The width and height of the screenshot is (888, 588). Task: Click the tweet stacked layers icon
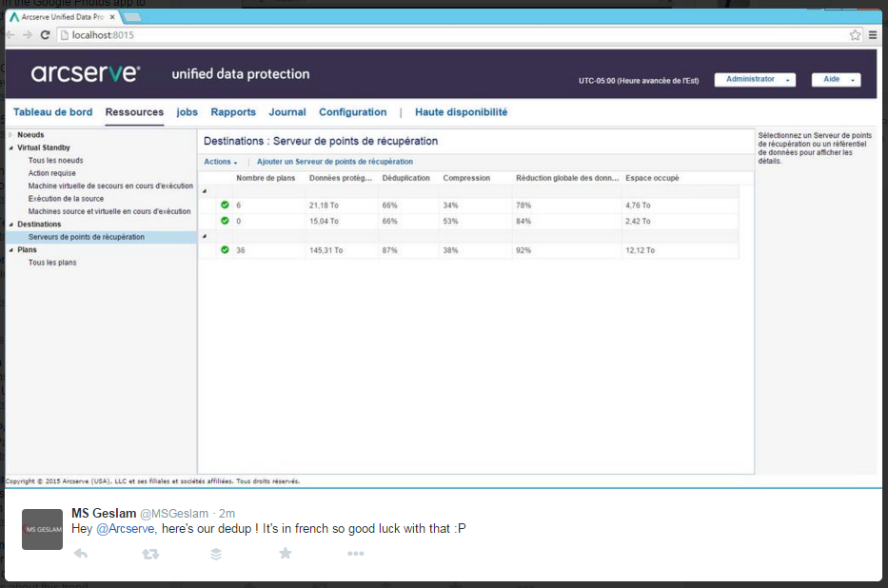click(x=216, y=554)
